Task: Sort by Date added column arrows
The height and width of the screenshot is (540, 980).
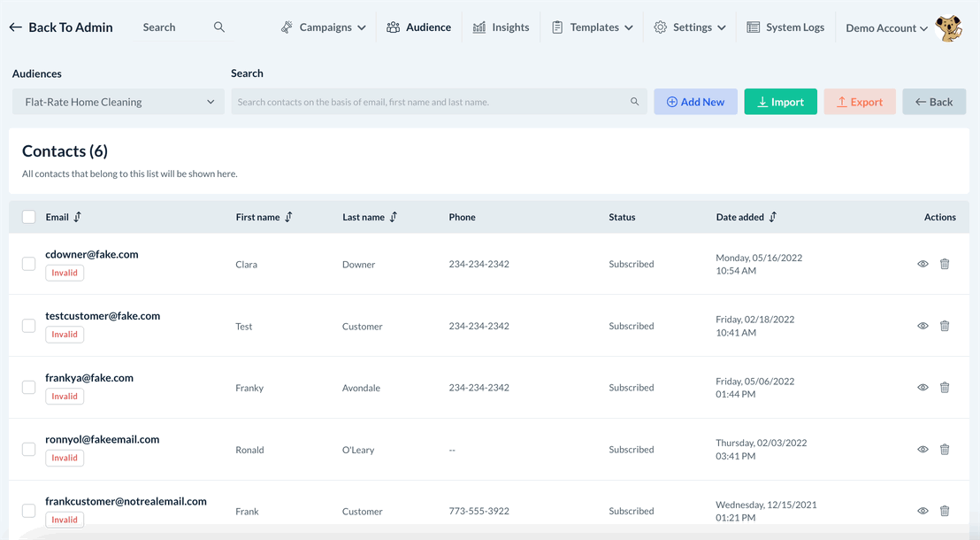Action: 773,217
